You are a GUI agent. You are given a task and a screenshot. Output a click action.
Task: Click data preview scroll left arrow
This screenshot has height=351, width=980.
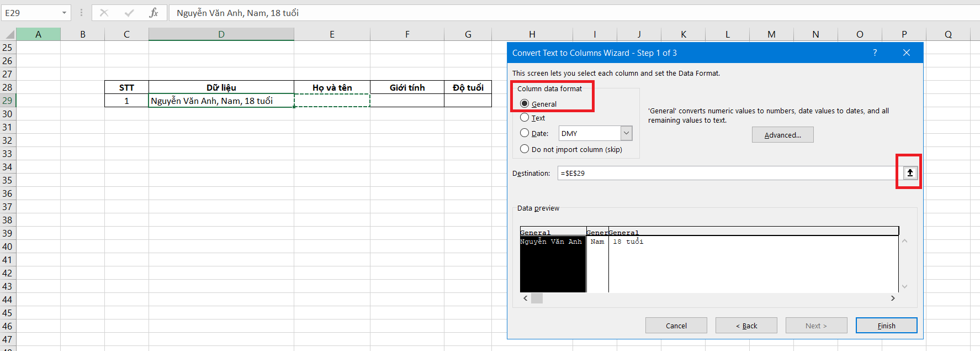[x=525, y=298]
